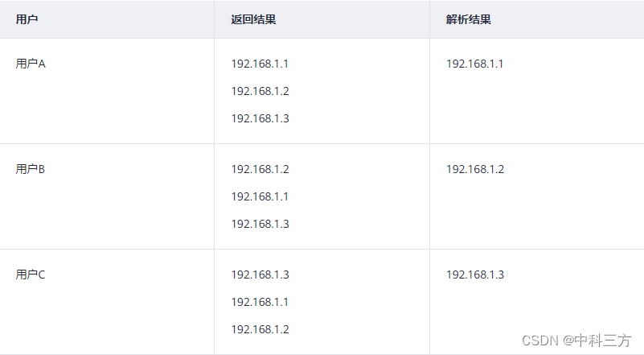Select 用户A's 解析结果 value 192.168.1.1
The width and height of the screenshot is (644, 355).
[x=475, y=64]
